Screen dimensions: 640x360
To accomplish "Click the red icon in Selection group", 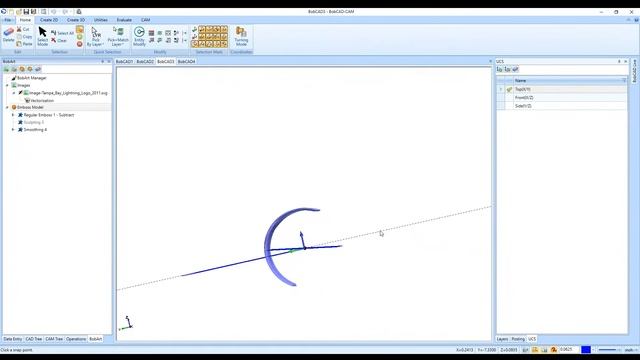I will tap(80, 44).
